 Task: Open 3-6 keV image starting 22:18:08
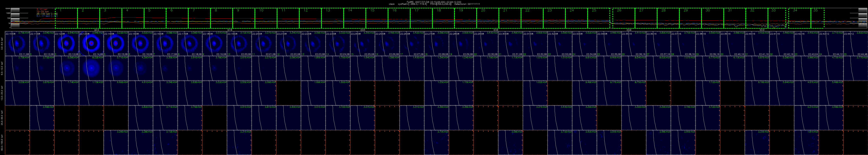point(215,44)
